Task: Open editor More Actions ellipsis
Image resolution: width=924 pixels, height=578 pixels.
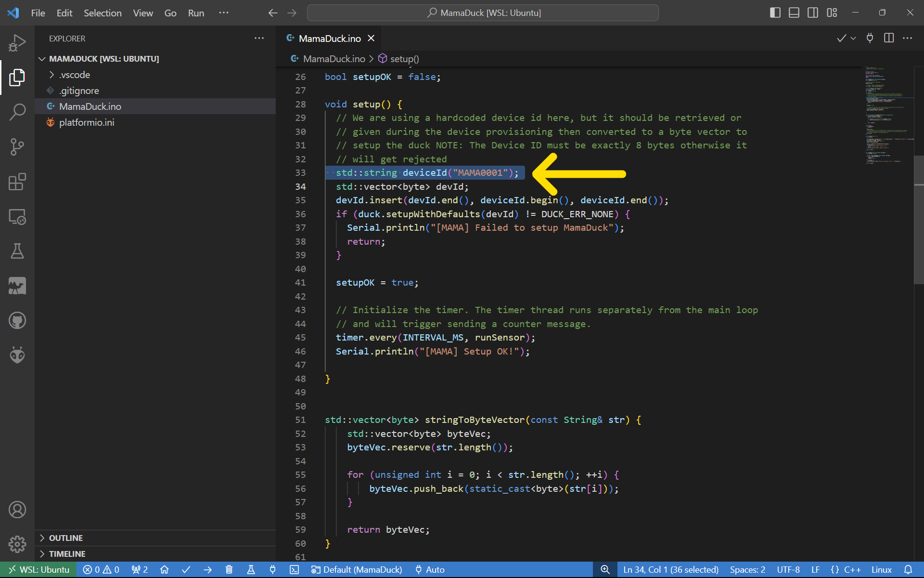Action: [908, 38]
